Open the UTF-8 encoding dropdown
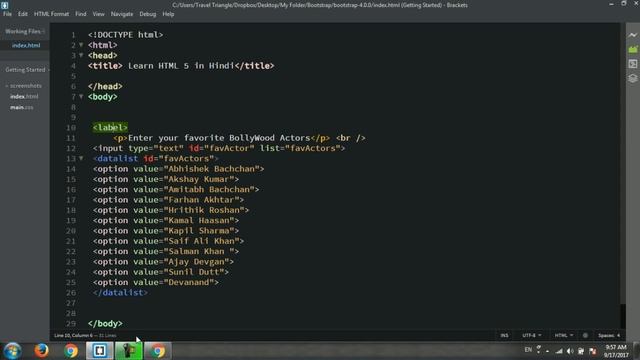Screen dimensions: 640x360 (x=531, y=335)
